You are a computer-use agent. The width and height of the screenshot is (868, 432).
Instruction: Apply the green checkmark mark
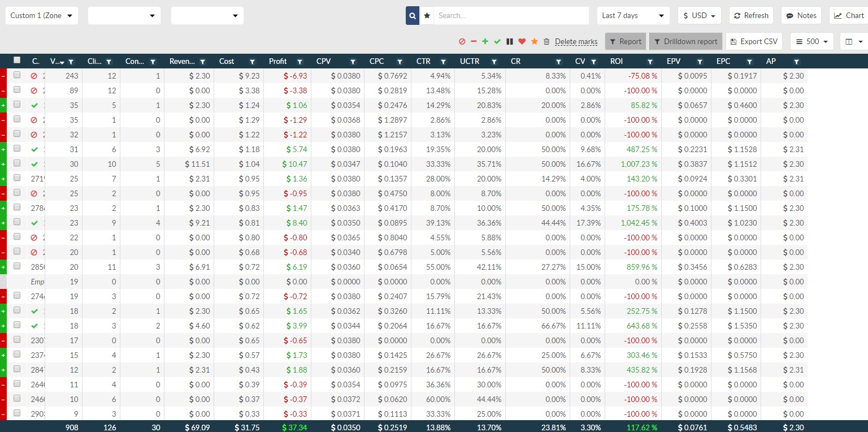click(x=497, y=42)
